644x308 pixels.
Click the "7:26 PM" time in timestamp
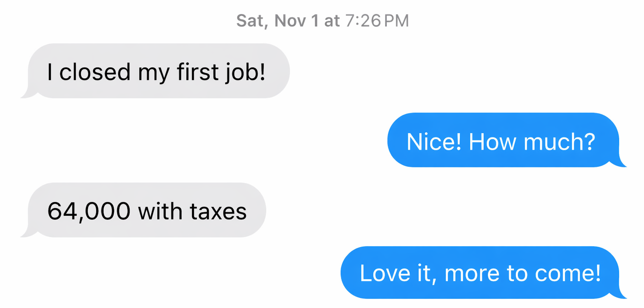pyautogui.click(x=377, y=21)
